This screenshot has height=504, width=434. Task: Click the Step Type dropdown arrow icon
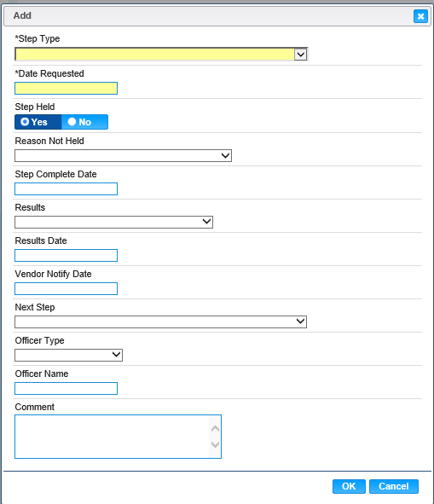[301, 55]
